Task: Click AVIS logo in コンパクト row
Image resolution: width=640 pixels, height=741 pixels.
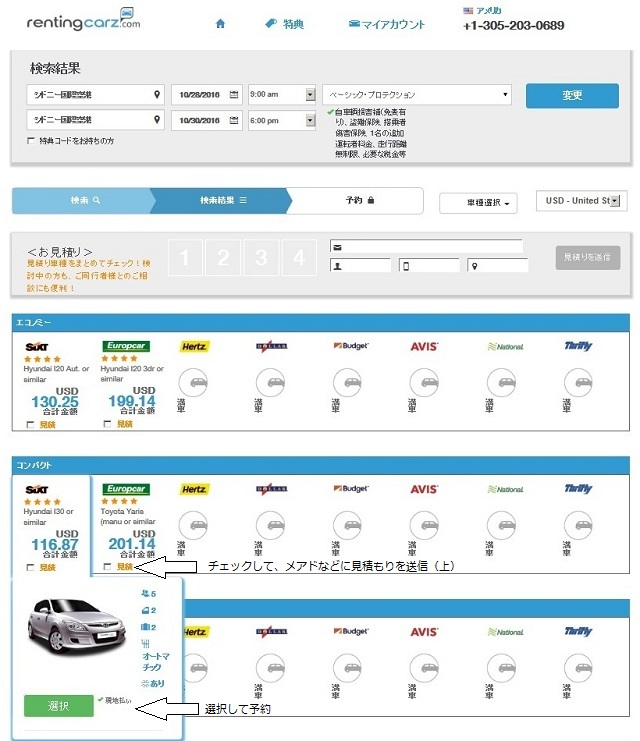Action: pyautogui.click(x=424, y=489)
